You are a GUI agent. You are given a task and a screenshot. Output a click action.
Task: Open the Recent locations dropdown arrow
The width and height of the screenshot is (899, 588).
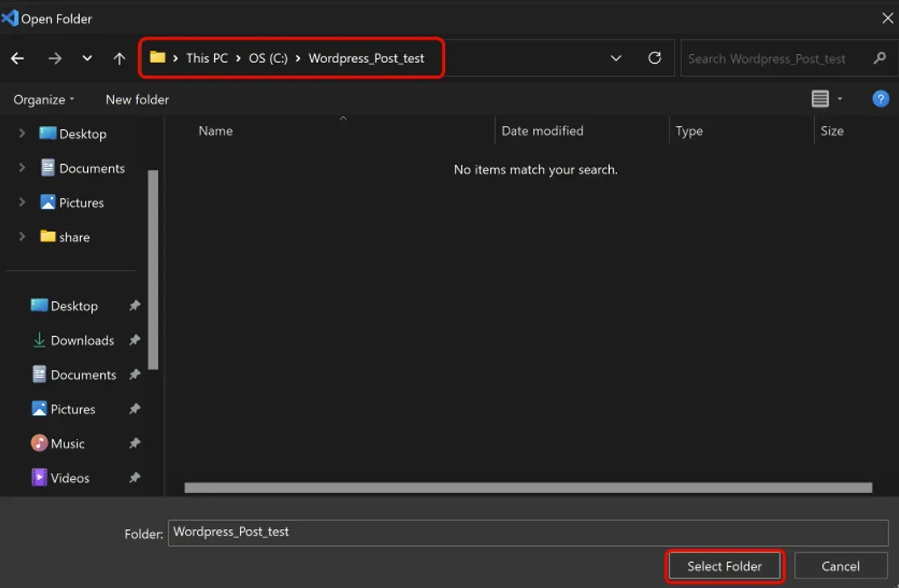click(x=87, y=58)
